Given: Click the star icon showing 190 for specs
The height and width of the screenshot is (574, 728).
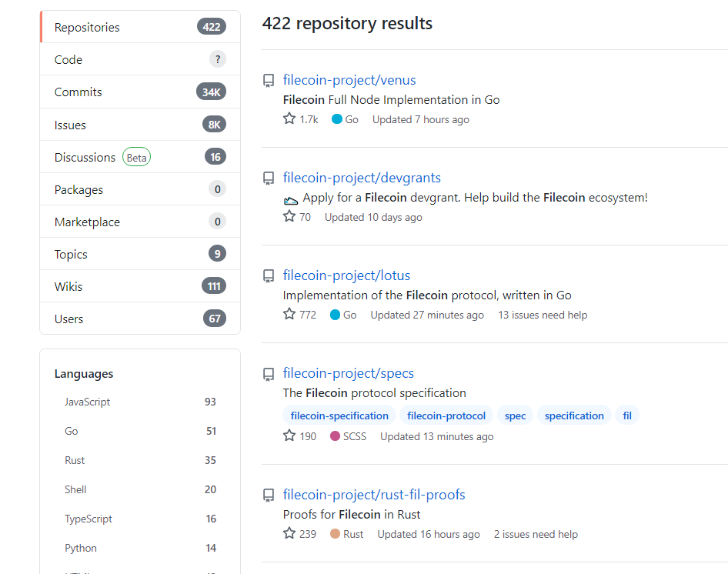Looking at the screenshot, I should [x=289, y=436].
